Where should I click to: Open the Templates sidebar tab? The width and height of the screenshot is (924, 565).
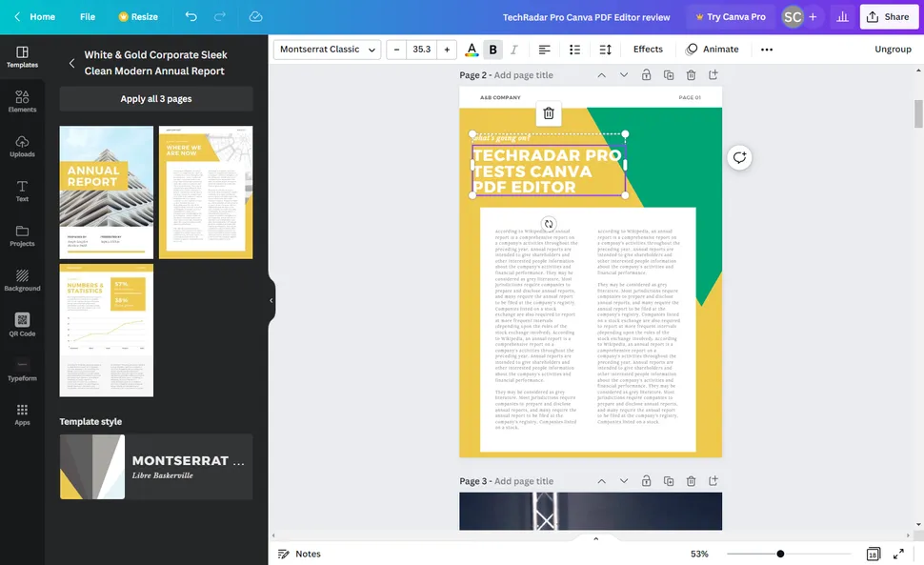22,57
